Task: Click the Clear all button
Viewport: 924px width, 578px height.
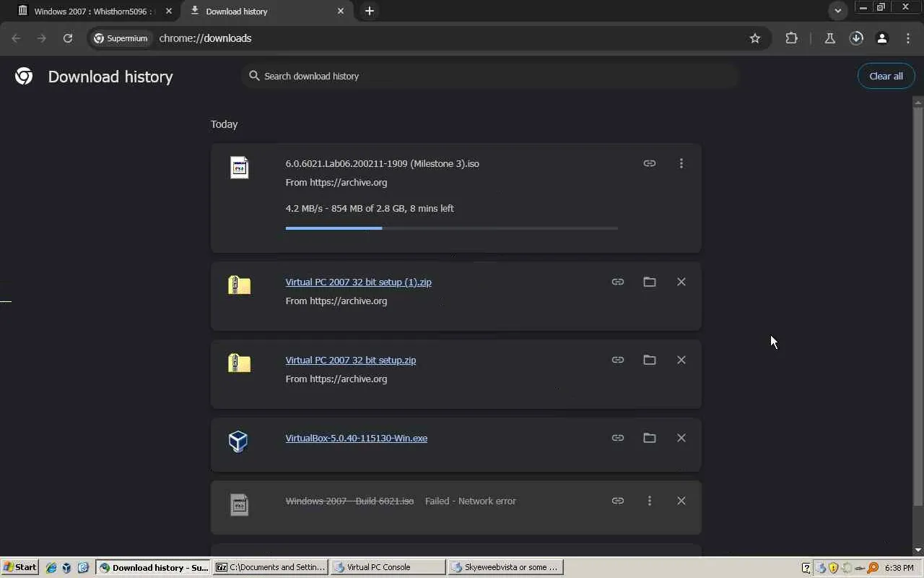Action: coord(886,76)
